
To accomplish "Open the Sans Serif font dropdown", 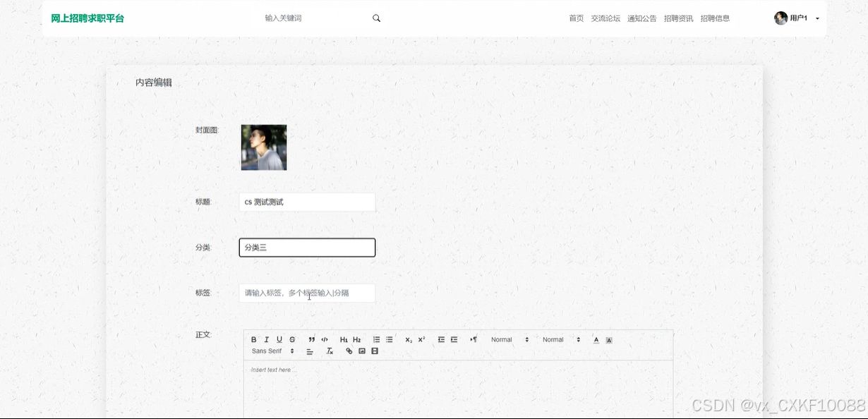I will click(x=272, y=351).
